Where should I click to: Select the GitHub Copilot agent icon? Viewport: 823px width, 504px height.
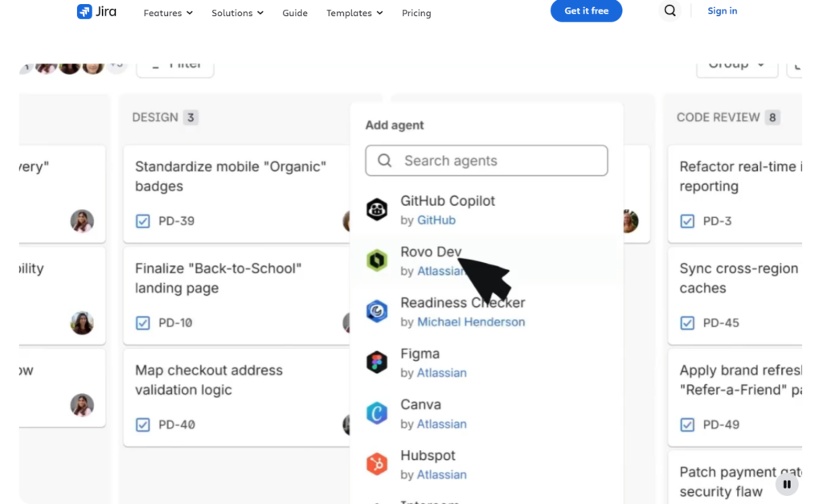[377, 210]
